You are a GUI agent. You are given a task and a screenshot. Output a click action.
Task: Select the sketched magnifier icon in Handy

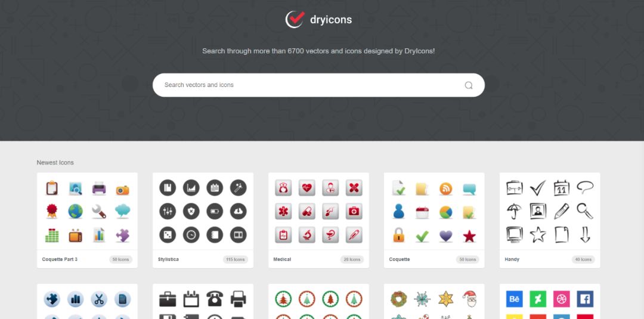(x=585, y=211)
